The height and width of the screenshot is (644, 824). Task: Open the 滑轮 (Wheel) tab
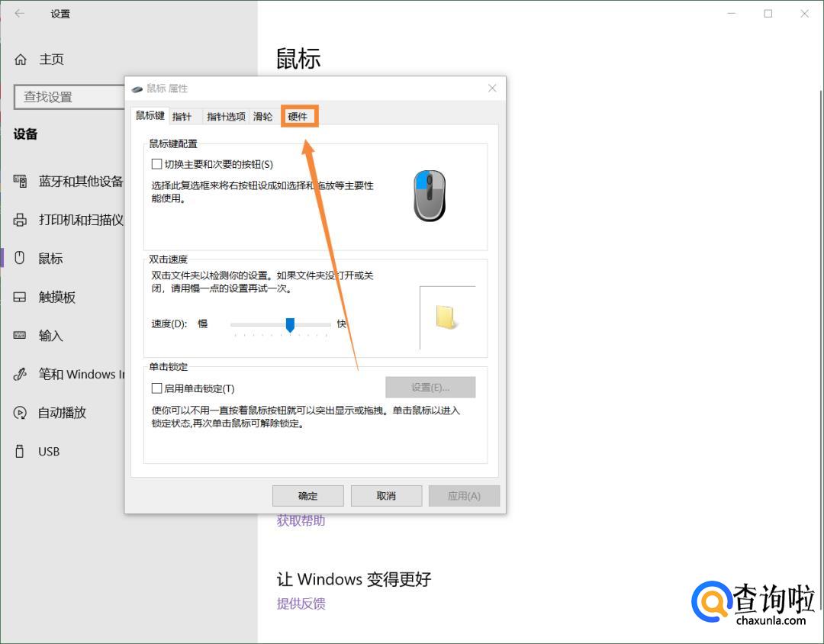point(262,117)
